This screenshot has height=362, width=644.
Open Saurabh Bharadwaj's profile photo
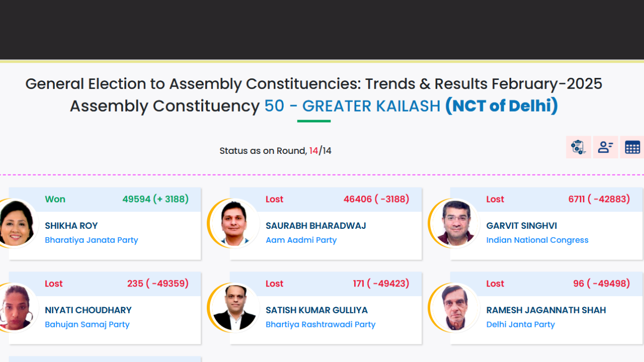pos(235,224)
